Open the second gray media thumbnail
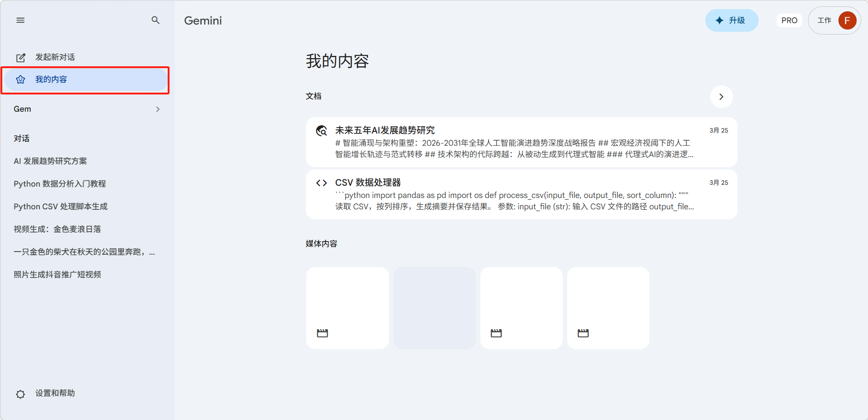 [434, 308]
